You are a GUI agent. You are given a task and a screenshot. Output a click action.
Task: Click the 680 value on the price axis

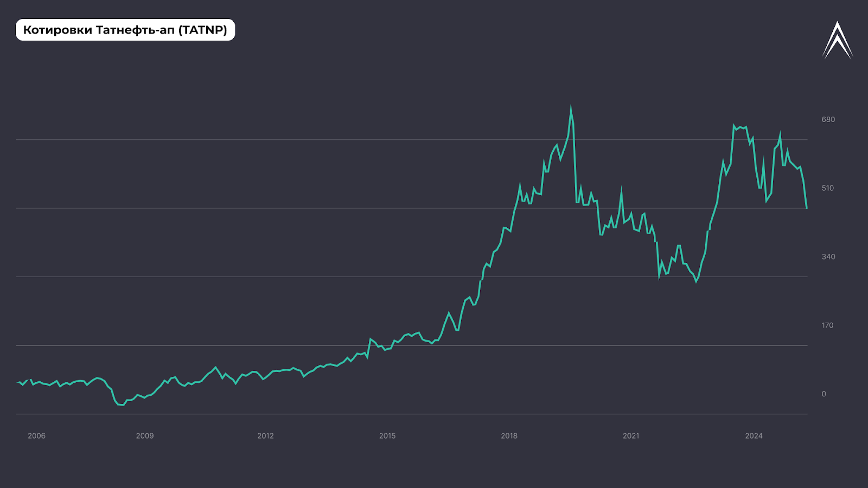(x=828, y=119)
